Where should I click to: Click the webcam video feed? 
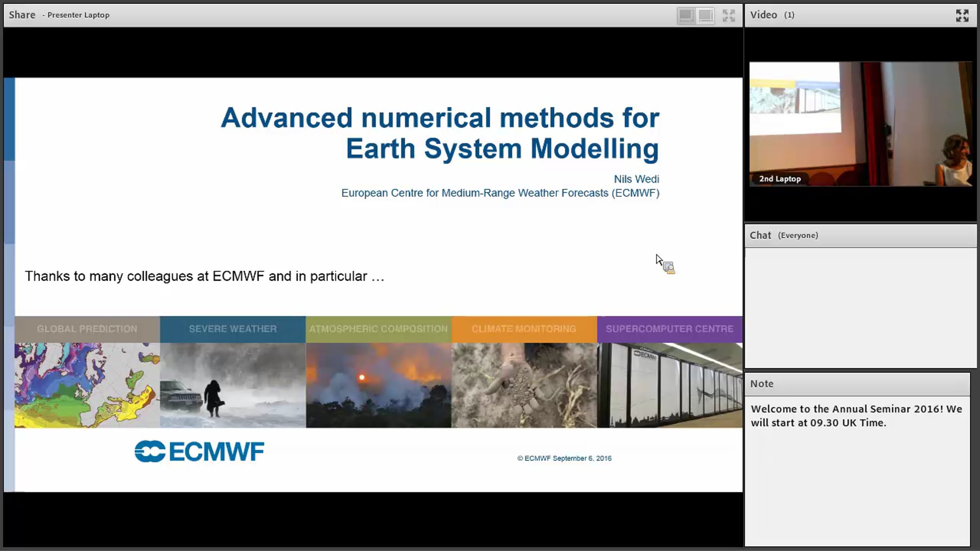pos(861,124)
